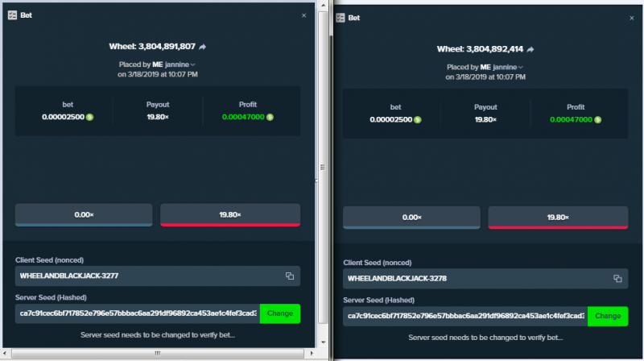This screenshot has width=644, height=361.
Task: Click horizontal scrollbar left arrow
Action: [5, 353]
